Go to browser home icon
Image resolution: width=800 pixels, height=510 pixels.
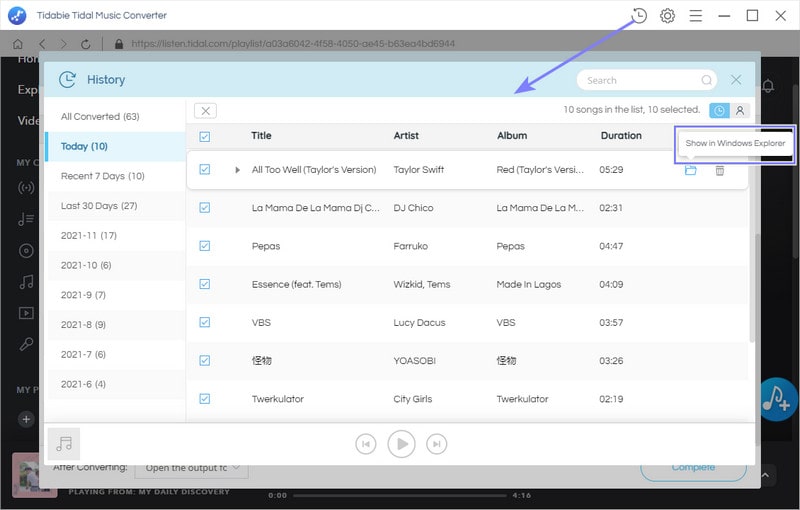coord(18,44)
